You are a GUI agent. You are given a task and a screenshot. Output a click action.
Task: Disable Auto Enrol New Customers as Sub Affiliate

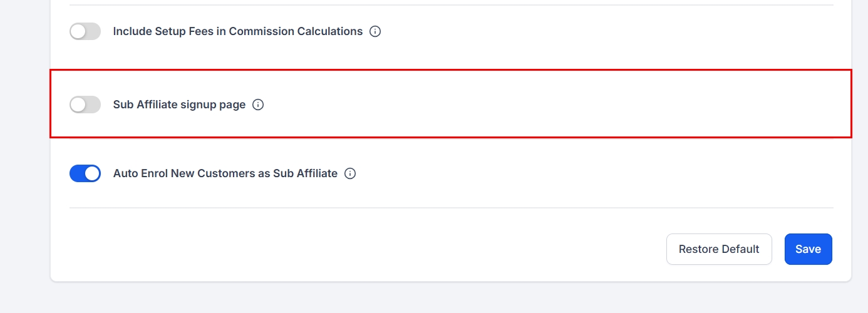pyautogui.click(x=85, y=173)
